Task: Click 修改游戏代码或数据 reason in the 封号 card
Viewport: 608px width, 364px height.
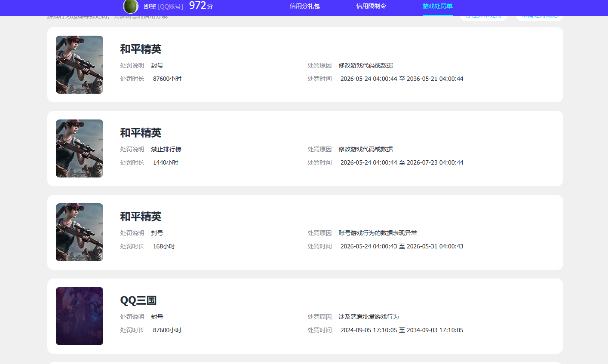Action: click(x=365, y=65)
